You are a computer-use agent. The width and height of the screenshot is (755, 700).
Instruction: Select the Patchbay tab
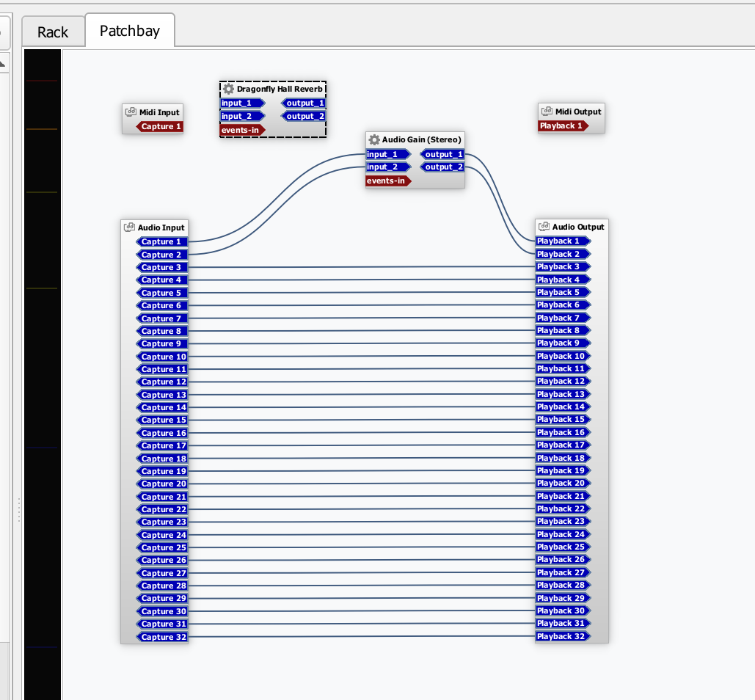point(130,31)
